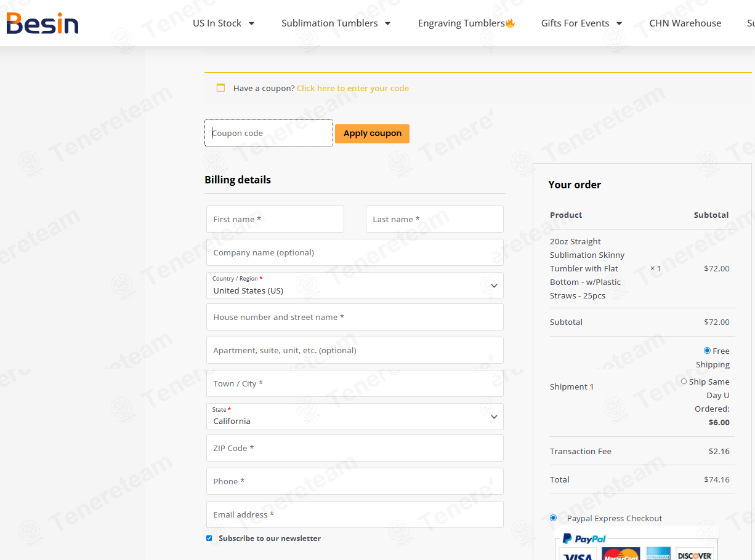Screen dimensions: 755x560
Task: Select Paypal Express Checkout payment method
Action: [x=553, y=518]
